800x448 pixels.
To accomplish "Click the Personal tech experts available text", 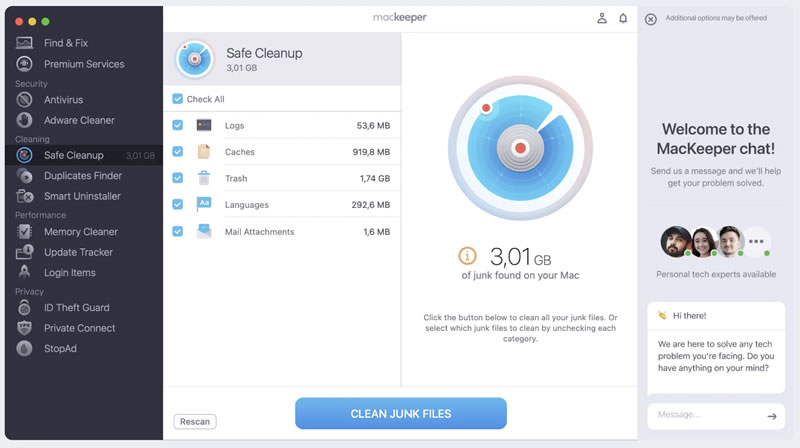I will point(716,274).
